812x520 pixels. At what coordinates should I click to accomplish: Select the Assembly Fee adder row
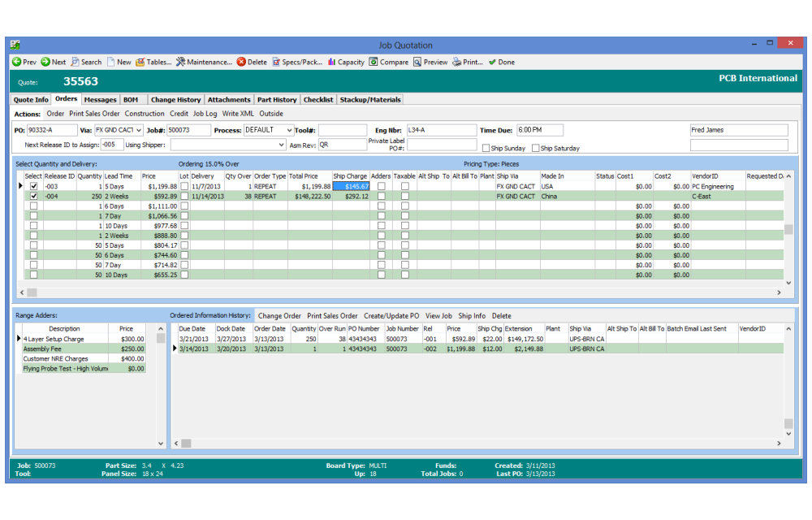click(x=84, y=349)
